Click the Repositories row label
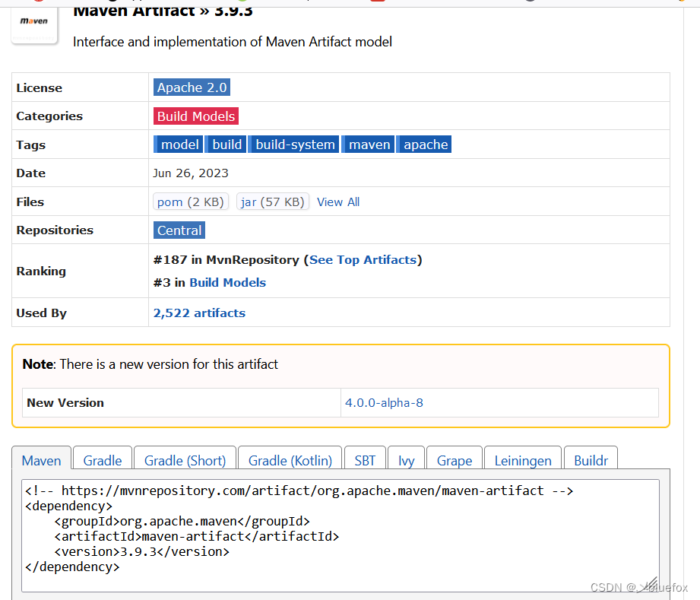The width and height of the screenshot is (700, 600). click(55, 230)
